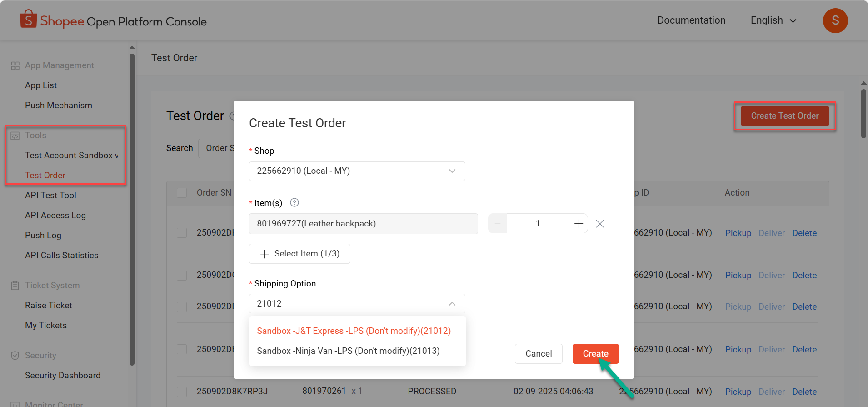
Task: Toggle the select-all checkbox in table header
Action: (182, 193)
